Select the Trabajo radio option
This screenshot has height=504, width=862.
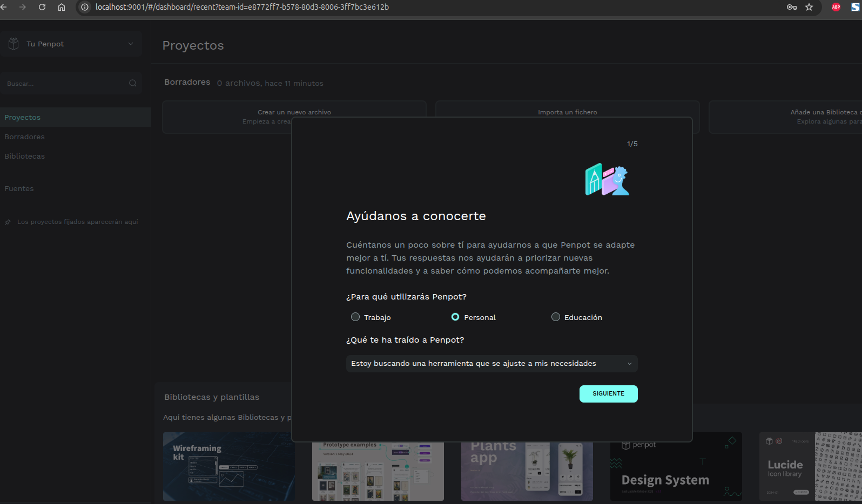355,317
